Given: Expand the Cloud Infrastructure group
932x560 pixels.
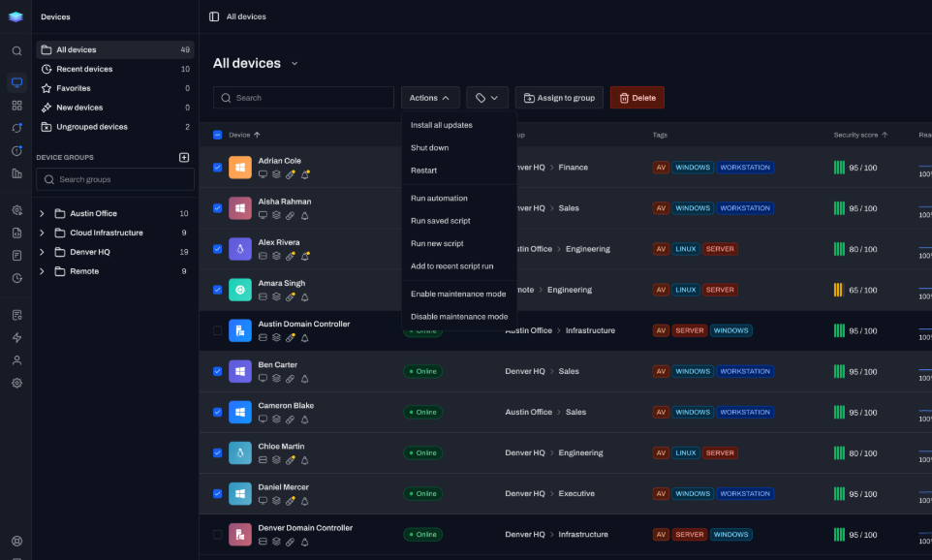Looking at the screenshot, I should click(42, 233).
